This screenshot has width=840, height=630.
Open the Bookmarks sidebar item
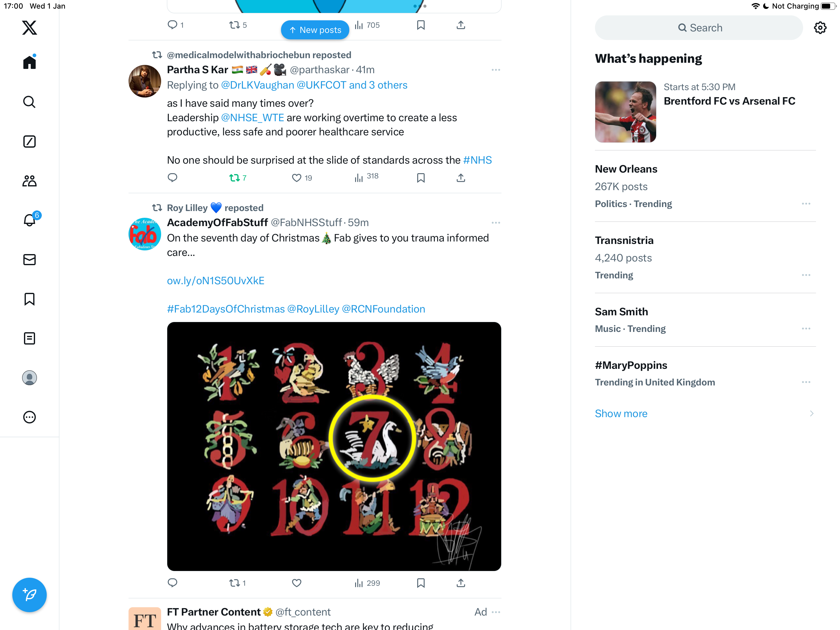tap(29, 299)
